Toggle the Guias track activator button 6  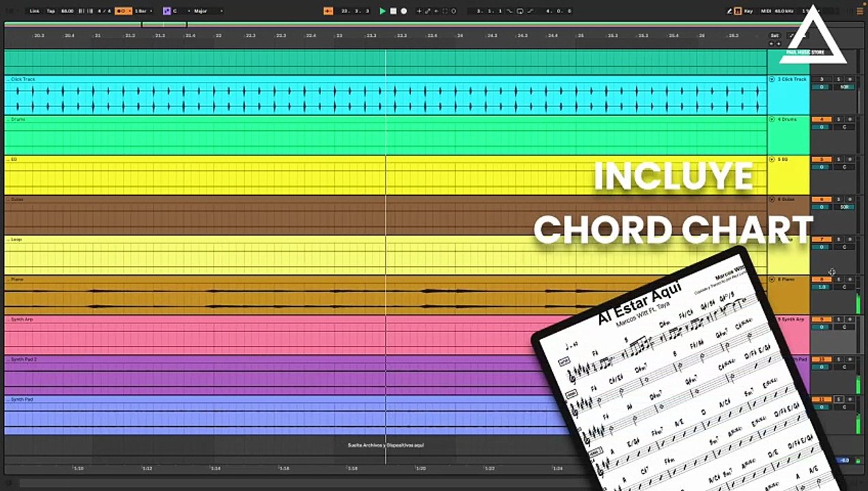coord(822,200)
